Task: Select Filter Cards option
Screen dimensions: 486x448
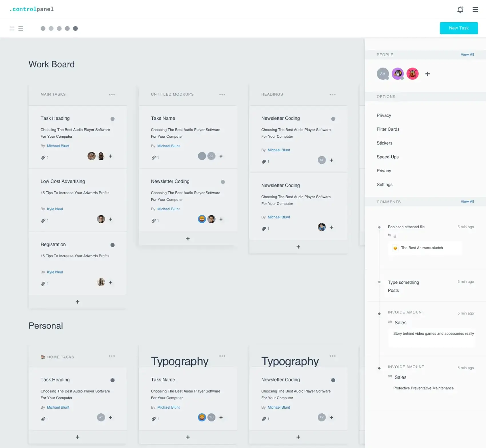Action: click(388, 129)
